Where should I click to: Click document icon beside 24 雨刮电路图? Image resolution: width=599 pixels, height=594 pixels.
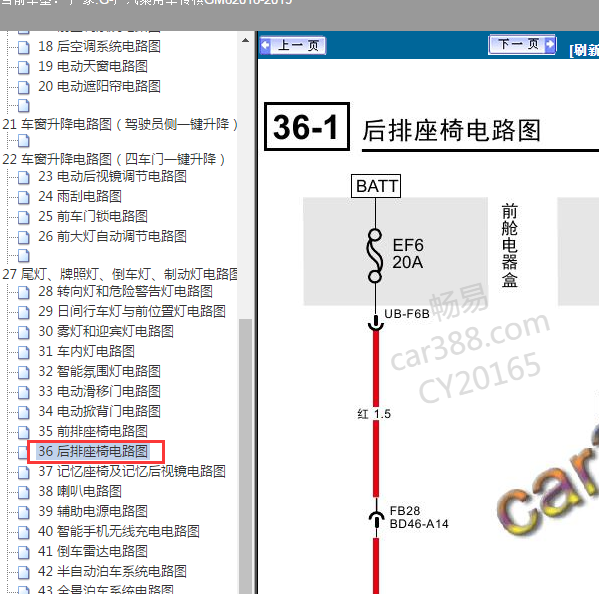coord(24,197)
